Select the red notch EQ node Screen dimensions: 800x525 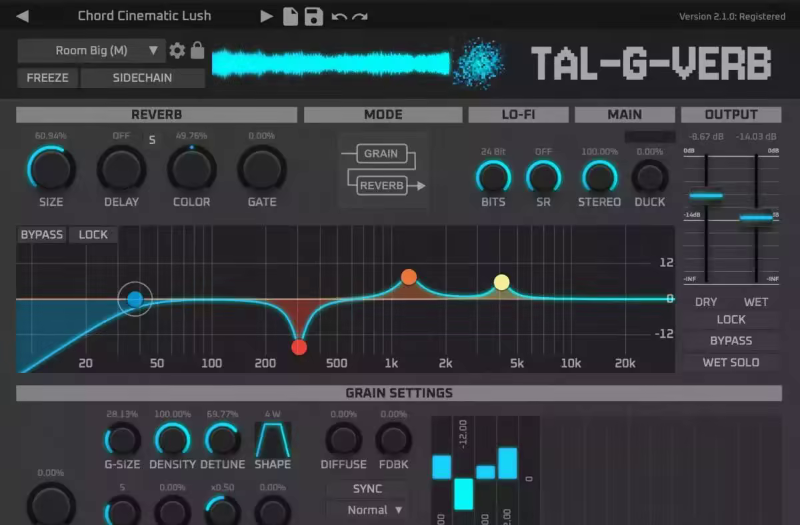tap(299, 347)
